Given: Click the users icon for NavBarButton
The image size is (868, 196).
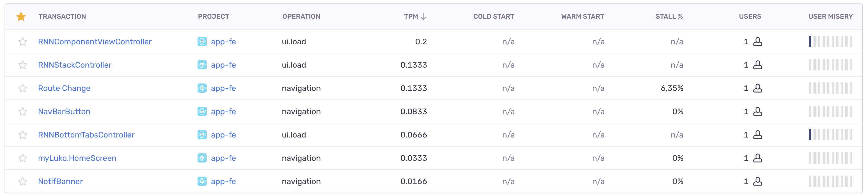Looking at the screenshot, I should tap(759, 111).
